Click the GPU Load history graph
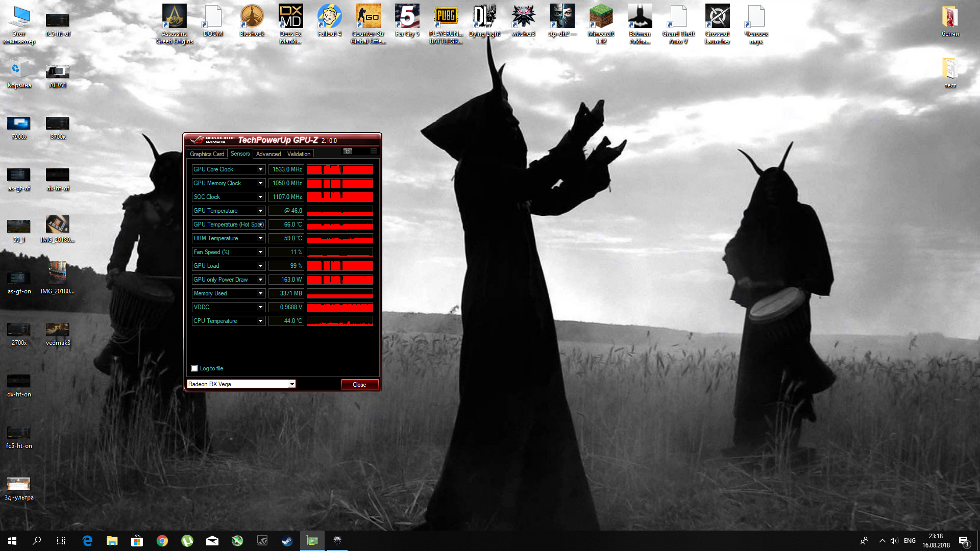This screenshot has height=551, width=980. [x=339, y=266]
